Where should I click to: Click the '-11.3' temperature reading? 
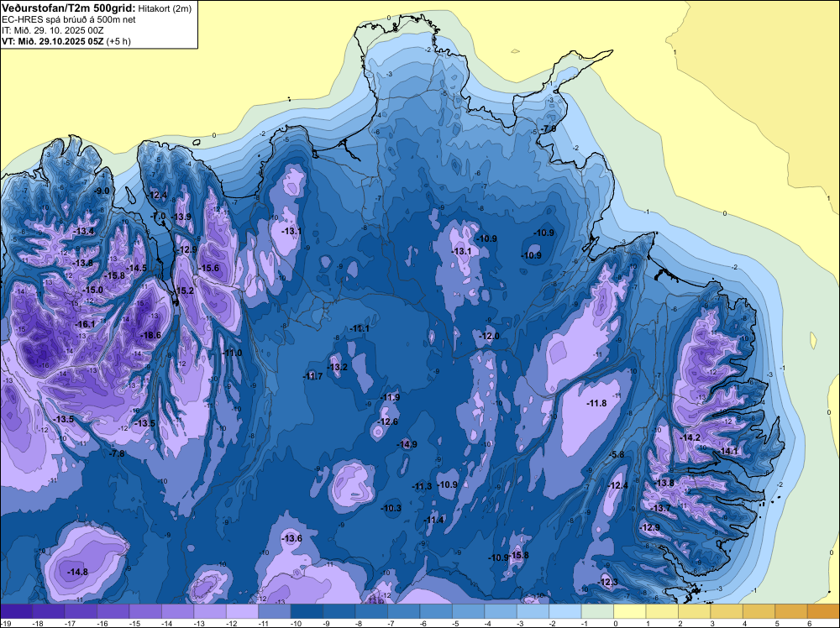422,487
